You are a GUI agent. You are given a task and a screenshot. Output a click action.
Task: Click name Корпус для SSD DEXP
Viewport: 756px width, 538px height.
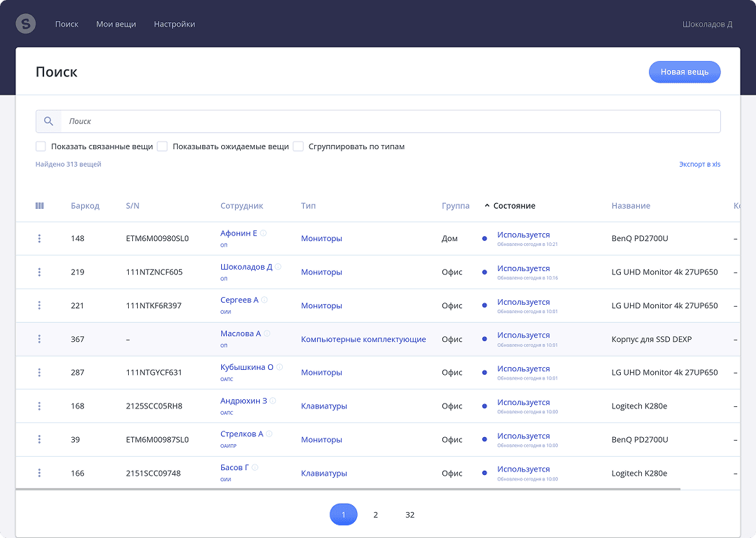[652, 339]
